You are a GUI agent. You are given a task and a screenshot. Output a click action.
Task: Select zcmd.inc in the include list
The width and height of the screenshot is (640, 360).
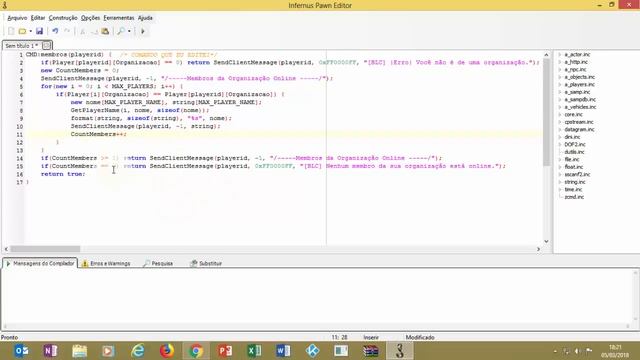click(x=574, y=197)
